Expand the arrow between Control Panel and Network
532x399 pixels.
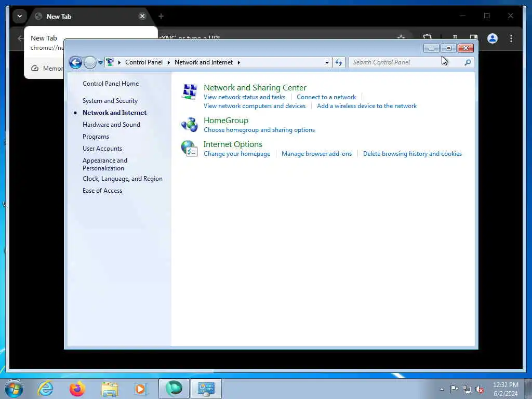click(169, 62)
